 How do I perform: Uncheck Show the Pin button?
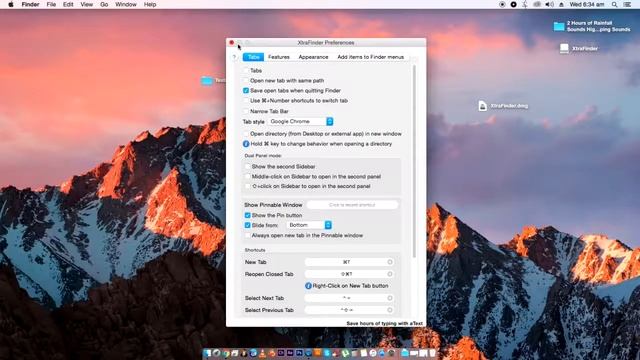click(x=247, y=215)
